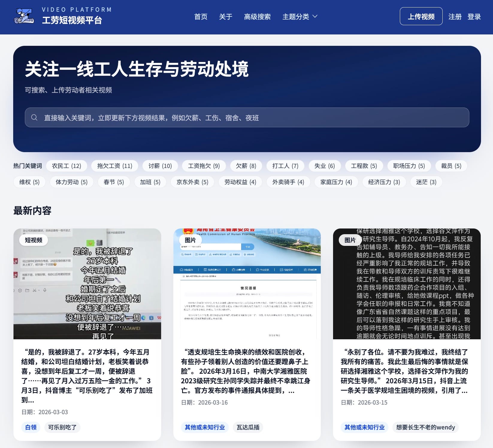493x448 pixels.
Task: Click the 白领 industry tag
Action: click(x=31, y=427)
